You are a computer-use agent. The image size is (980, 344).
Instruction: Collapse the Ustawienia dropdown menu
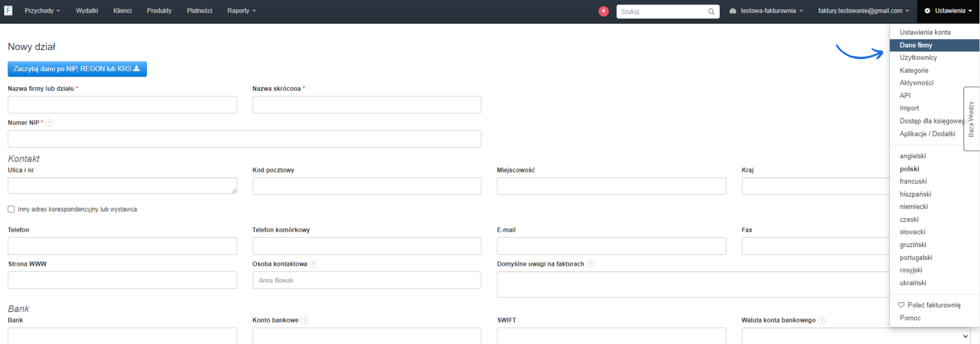coord(948,11)
